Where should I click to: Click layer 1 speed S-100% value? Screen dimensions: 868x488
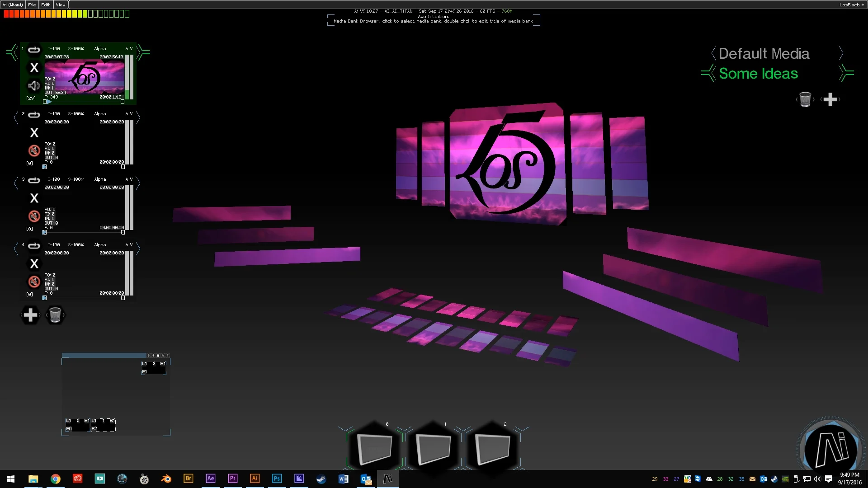[76, 49]
